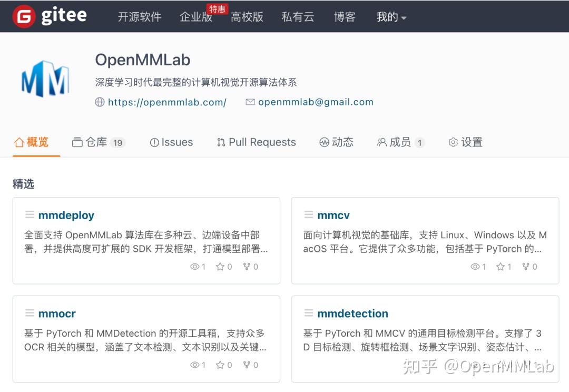Open 博客 in top navigation
The height and width of the screenshot is (392, 569).
[x=345, y=17]
